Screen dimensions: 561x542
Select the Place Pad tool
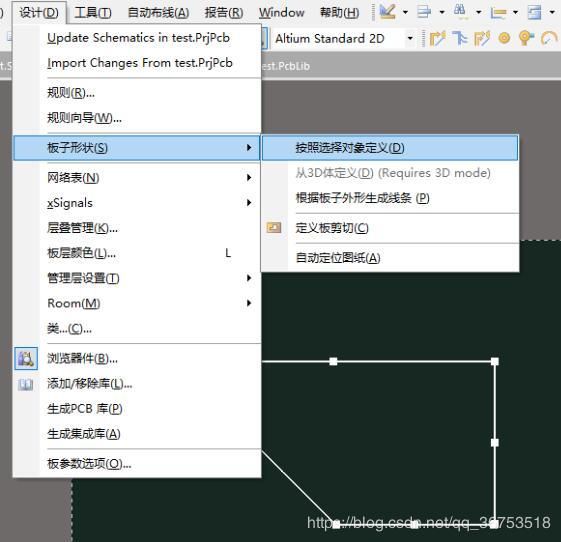[x=504, y=38]
